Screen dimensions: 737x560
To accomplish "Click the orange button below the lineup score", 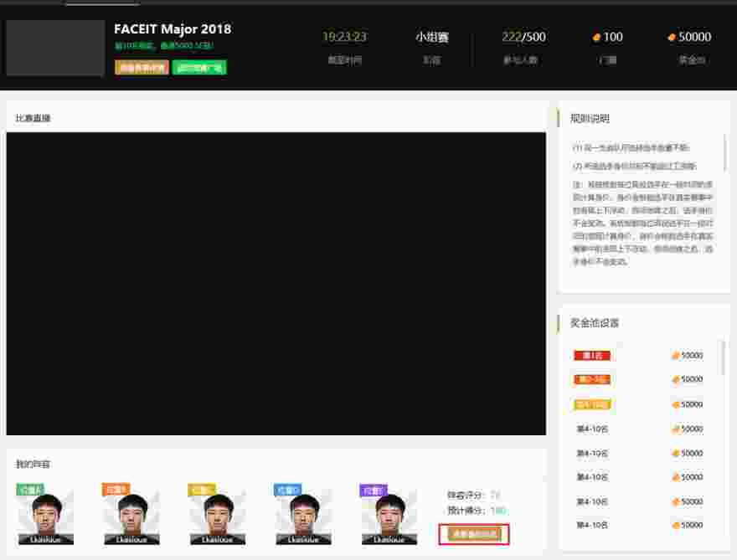I will click(x=474, y=534).
